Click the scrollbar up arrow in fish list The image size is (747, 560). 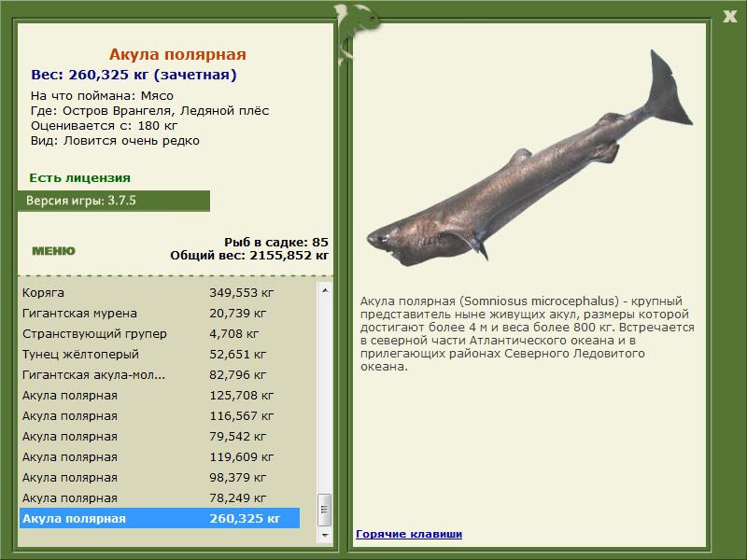coord(324,290)
